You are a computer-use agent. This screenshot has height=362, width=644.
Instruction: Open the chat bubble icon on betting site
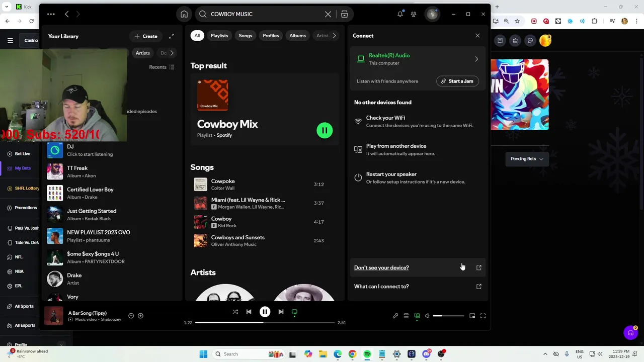(530, 40)
